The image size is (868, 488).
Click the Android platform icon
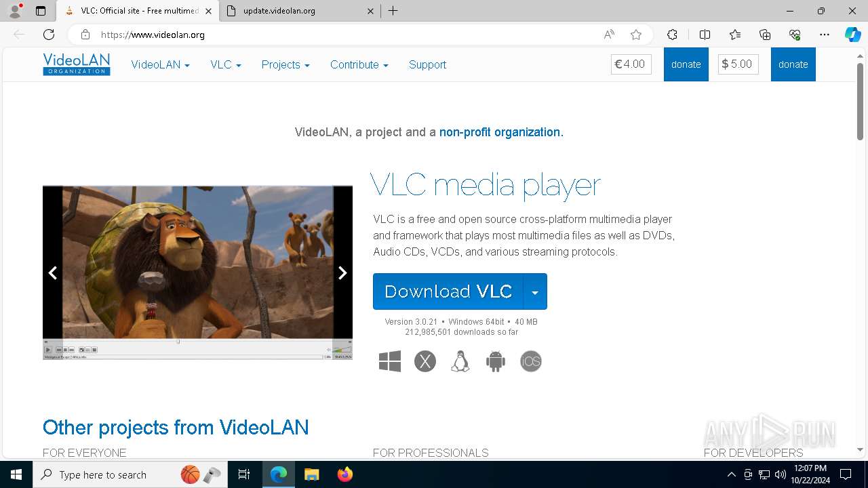[x=496, y=361]
